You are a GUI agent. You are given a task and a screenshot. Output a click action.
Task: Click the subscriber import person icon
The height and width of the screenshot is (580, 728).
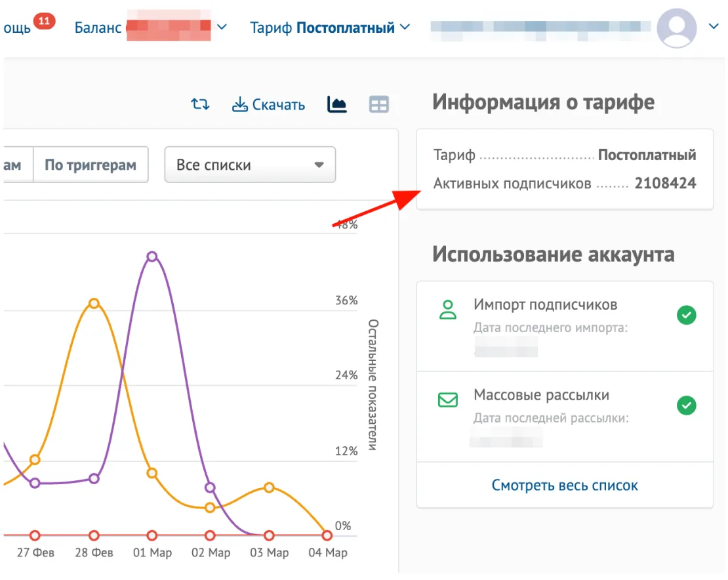[x=447, y=310]
